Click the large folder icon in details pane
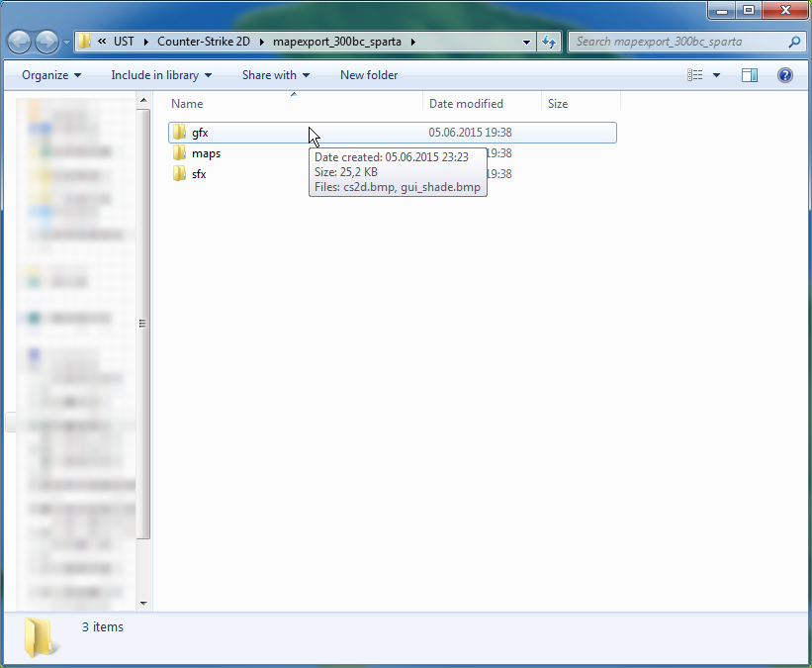The height and width of the screenshot is (668, 812). (x=40, y=637)
